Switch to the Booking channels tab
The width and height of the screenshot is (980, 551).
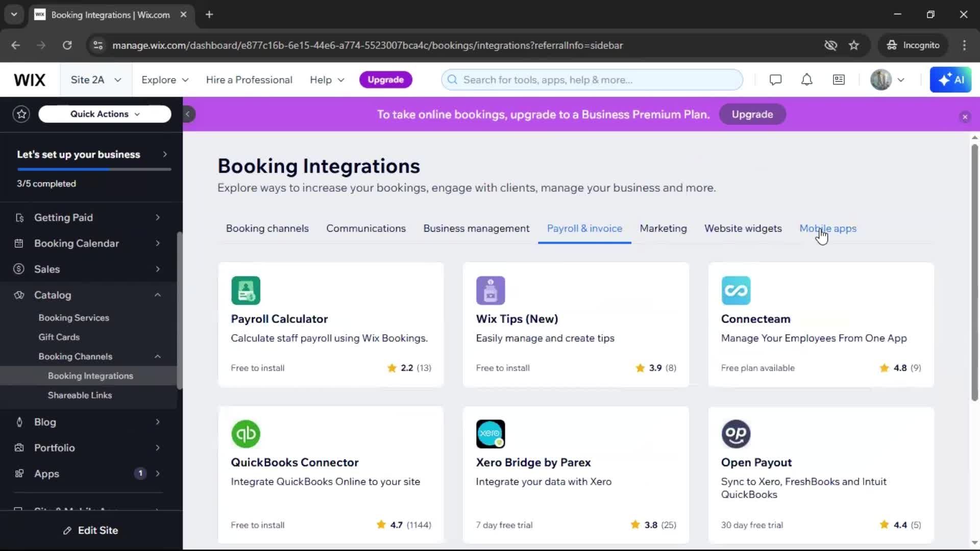(x=267, y=229)
